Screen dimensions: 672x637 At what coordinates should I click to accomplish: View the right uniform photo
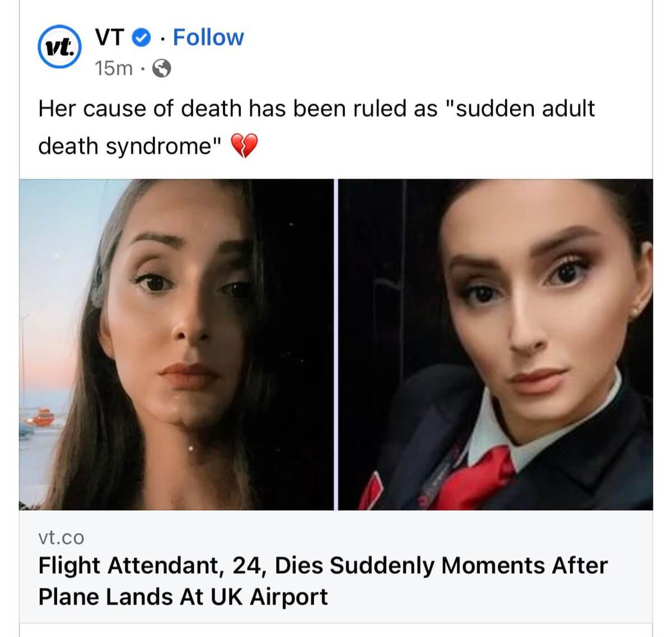496,345
